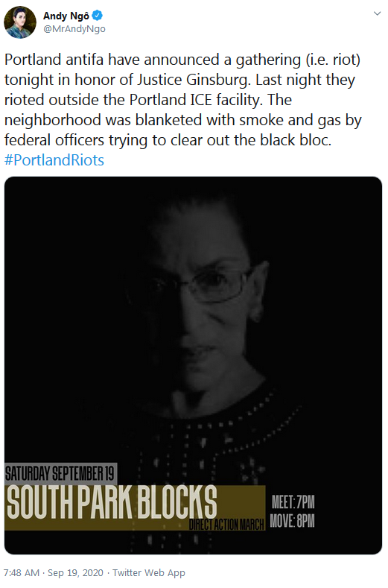388x588 pixels.
Task: Open Andy Ngô's profile avatar
Action: pyautogui.click(x=20, y=22)
